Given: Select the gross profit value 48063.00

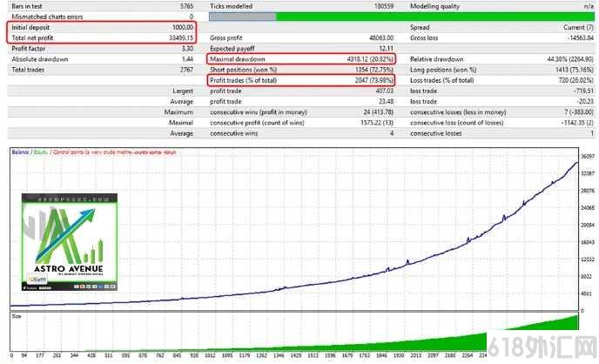Looking at the screenshot, I should (x=381, y=37).
